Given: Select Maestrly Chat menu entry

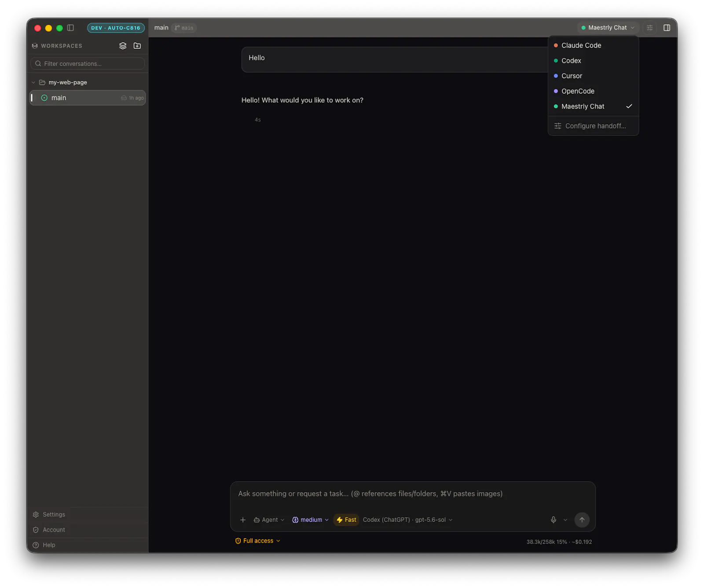Looking at the screenshot, I should (x=593, y=107).
